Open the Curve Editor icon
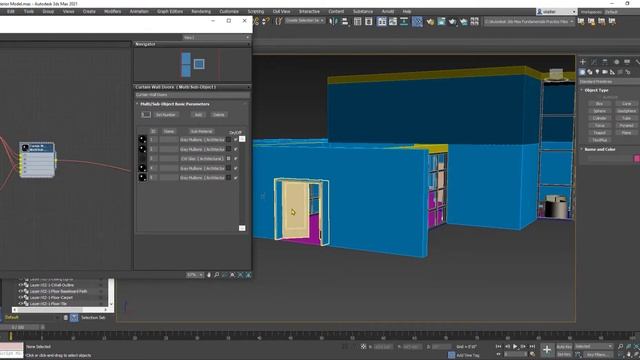Image resolution: width=640 pixels, height=360 pixels. (x=393, y=22)
